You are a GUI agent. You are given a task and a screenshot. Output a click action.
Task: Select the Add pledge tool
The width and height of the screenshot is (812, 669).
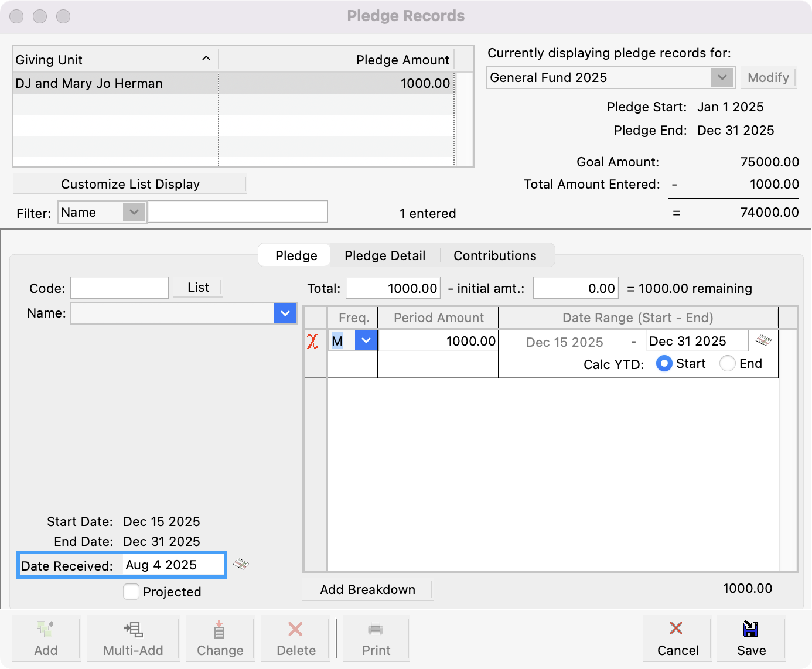pos(46,639)
